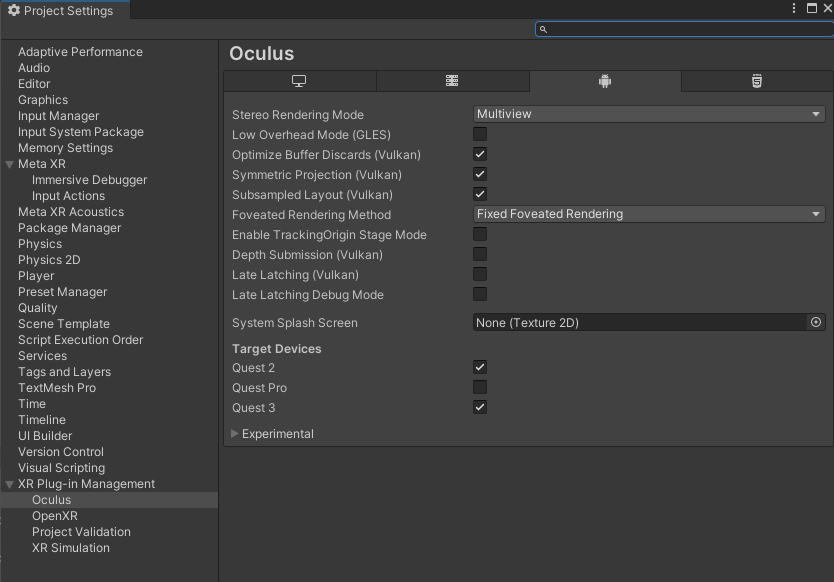Open Preset Manager settings
Viewport: 834px width, 582px height.
tap(63, 292)
